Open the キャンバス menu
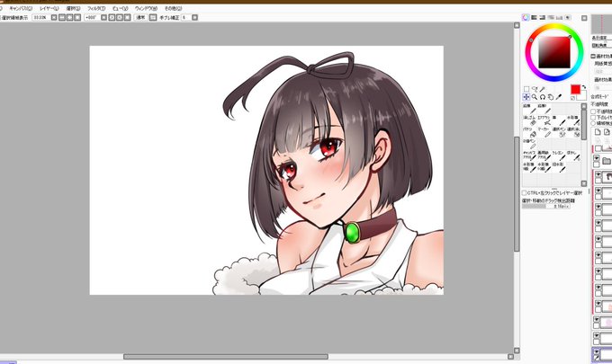612x364 pixels. click(21, 8)
